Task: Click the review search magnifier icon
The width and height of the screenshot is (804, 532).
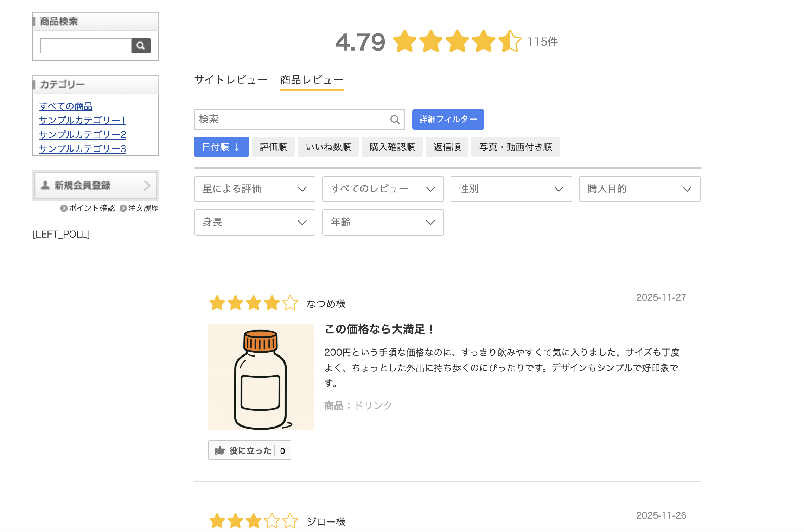Action: 395,120
